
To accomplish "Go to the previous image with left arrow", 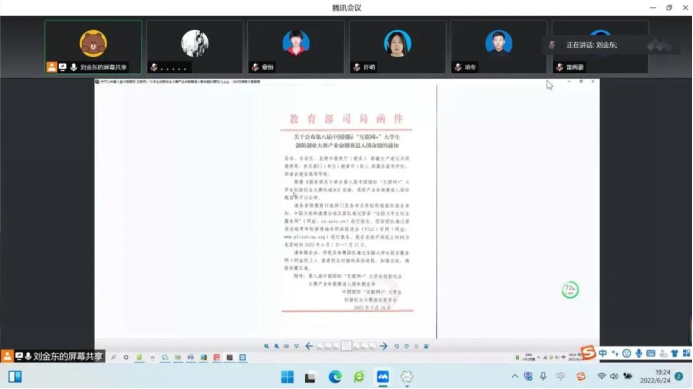I will coord(309,346).
